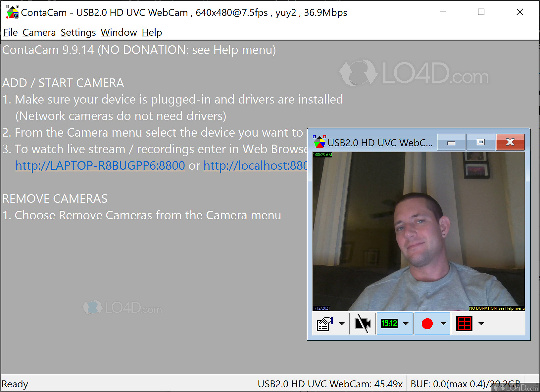This screenshot has width=540, height=392.
Task: Expand dropdown arrow next to 19:12
Action: pos(406,324)
